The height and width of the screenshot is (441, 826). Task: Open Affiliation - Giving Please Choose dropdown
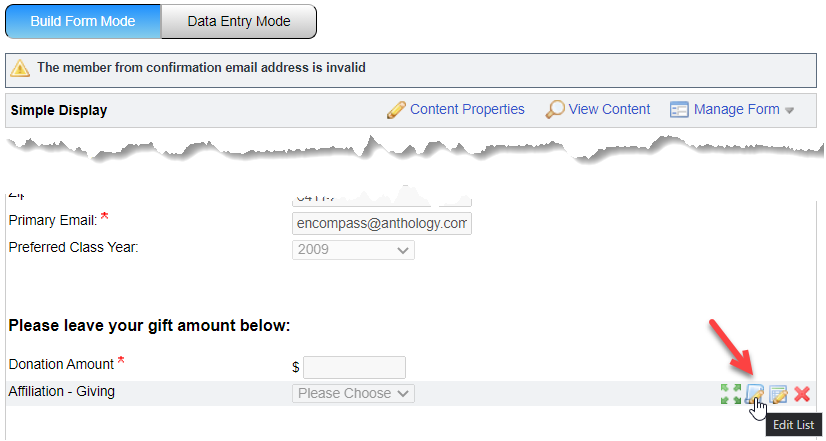click(354, 393)
